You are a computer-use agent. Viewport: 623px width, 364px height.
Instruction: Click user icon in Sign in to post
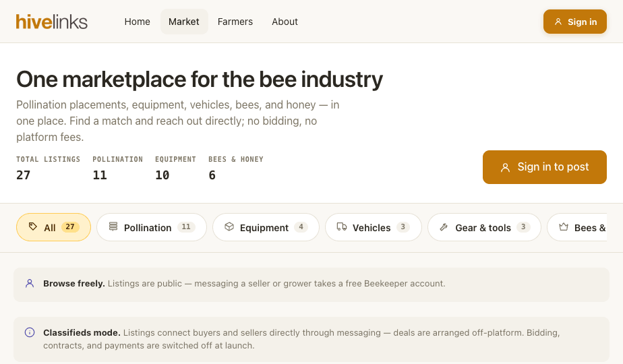pos(505,167)
